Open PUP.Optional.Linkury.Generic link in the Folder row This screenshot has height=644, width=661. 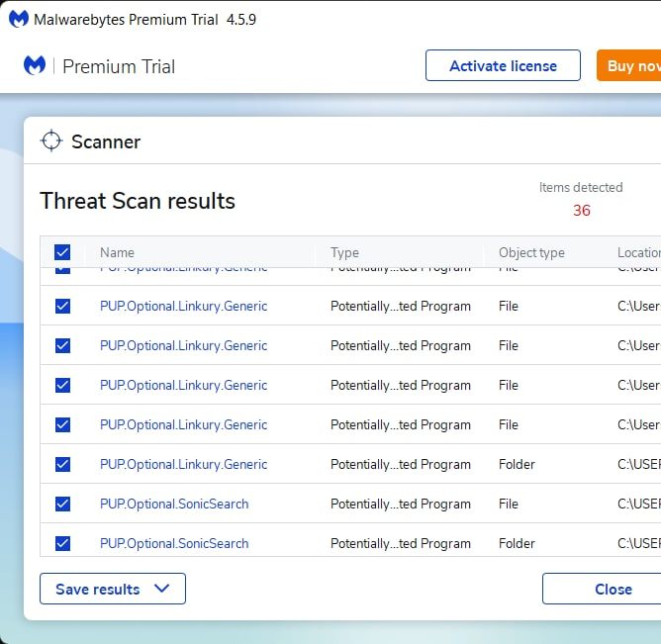click(x=183, y=464)
